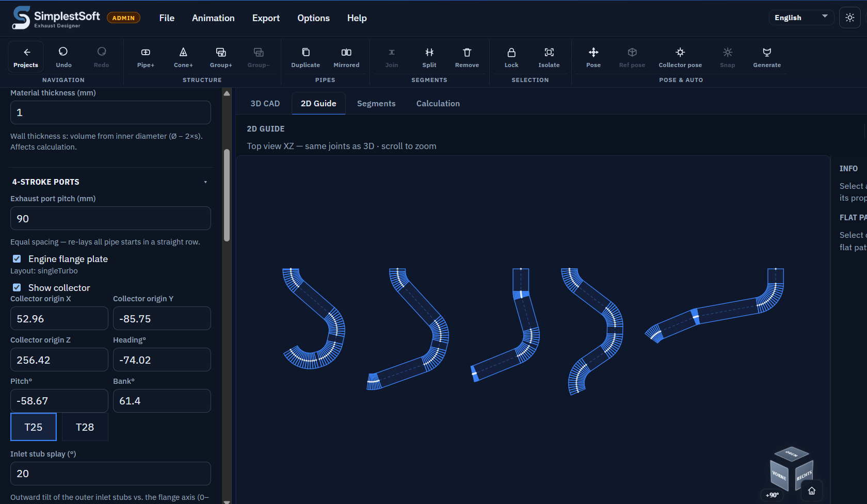
Task: Click the Collector origin Z field
Action: click(59, 360)
